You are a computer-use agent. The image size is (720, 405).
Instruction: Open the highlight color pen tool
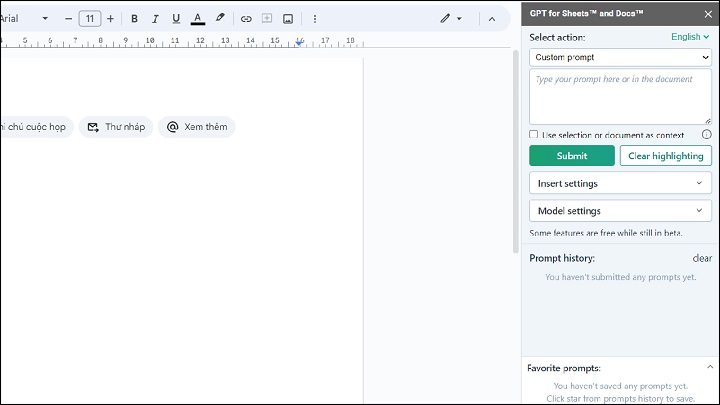(x=220, y=19)
